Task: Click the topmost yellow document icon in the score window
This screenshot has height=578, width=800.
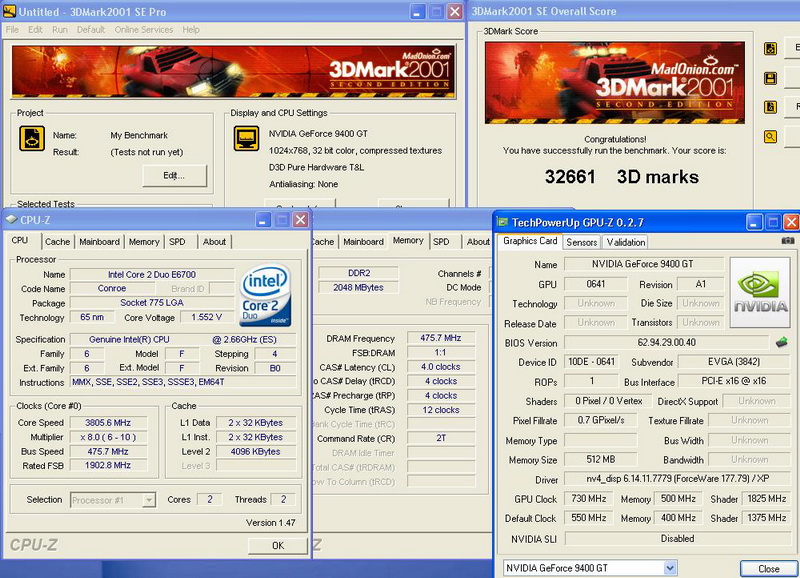Action: click(770, 48)
